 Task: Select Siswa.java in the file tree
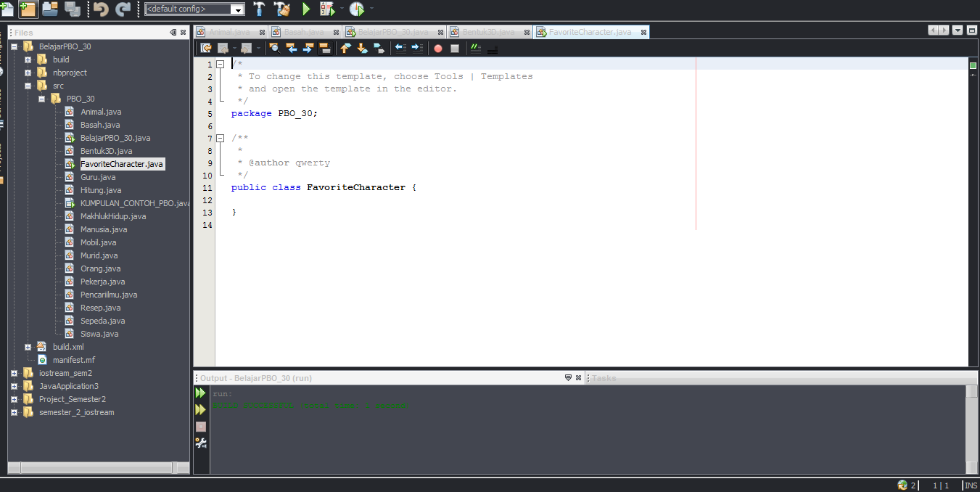pos(99,334)
